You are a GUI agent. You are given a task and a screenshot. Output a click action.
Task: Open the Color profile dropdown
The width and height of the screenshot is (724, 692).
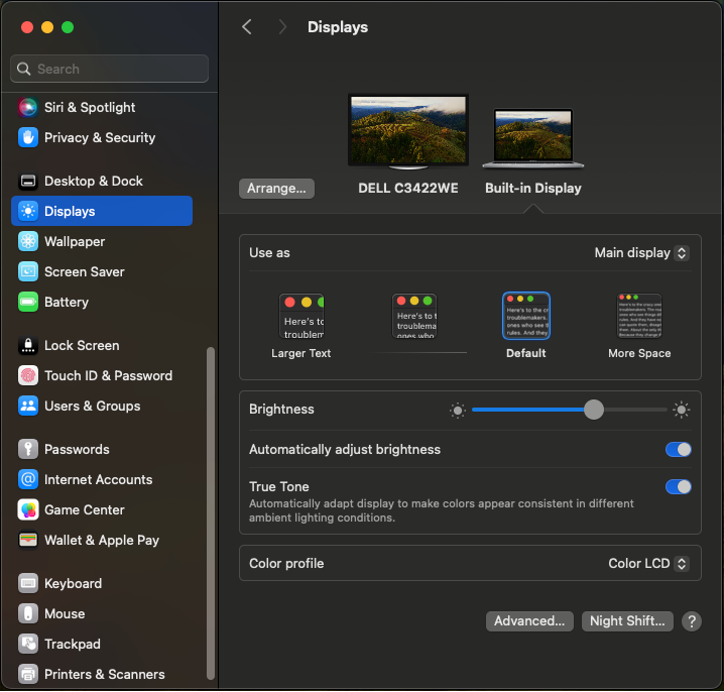point(648,563)
